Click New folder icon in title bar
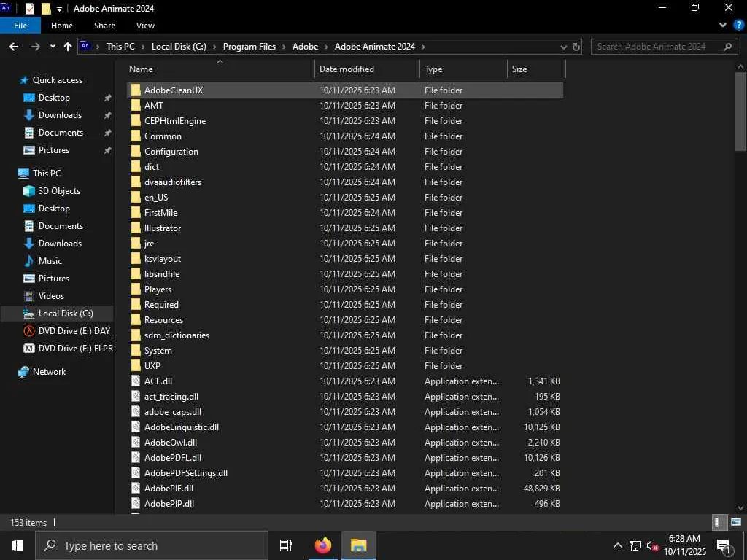Viewport: 747px width, 560px height. (46, 9)
